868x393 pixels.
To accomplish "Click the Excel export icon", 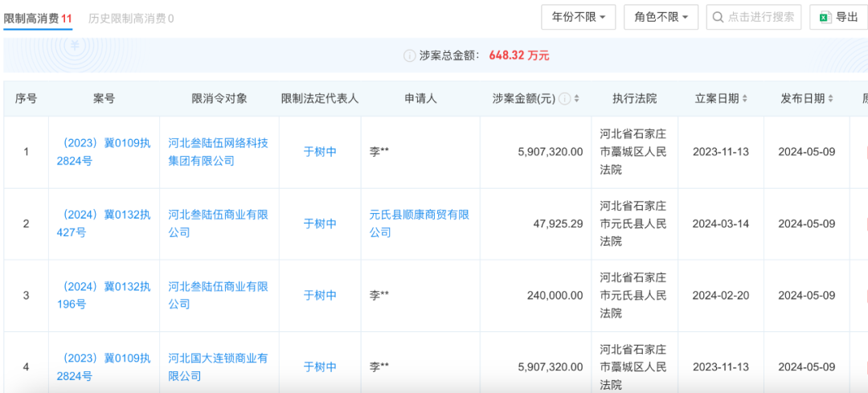I will coord(825,17).
